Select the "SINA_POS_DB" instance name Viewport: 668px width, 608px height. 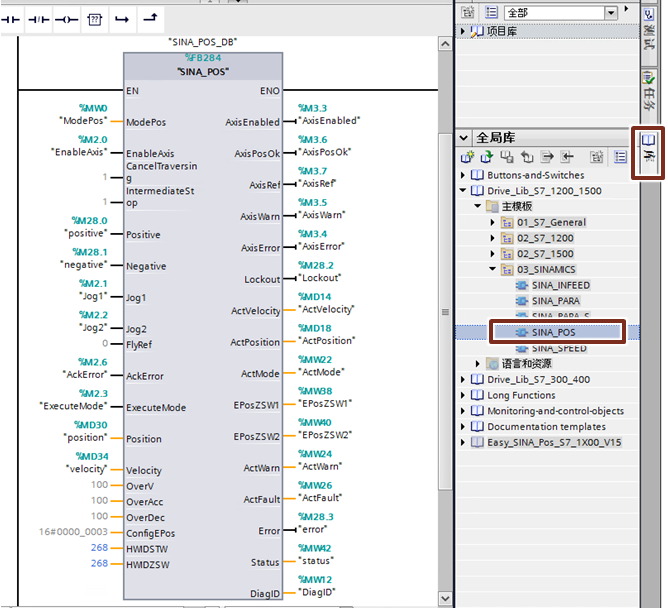pos(202,42)
